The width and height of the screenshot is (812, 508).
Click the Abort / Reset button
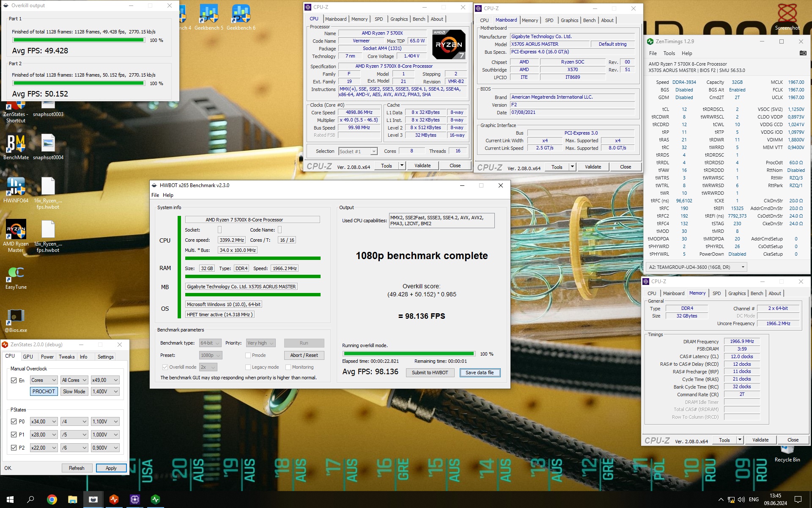(x=304, y=355)
